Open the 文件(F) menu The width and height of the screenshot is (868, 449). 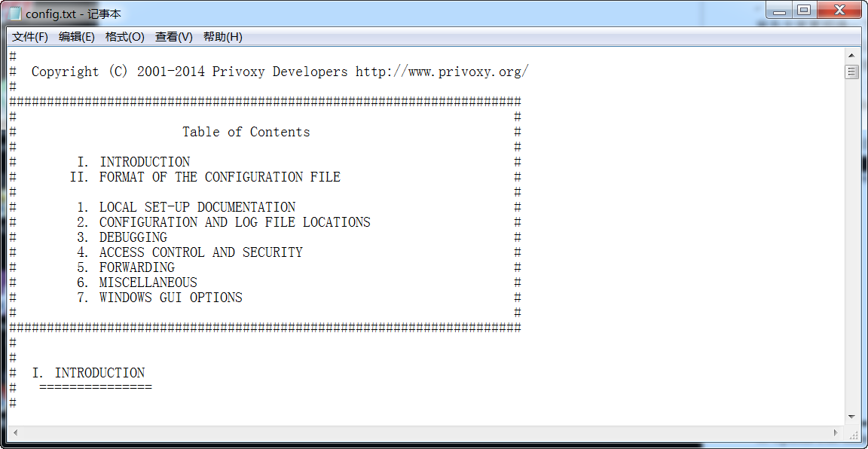30,37
